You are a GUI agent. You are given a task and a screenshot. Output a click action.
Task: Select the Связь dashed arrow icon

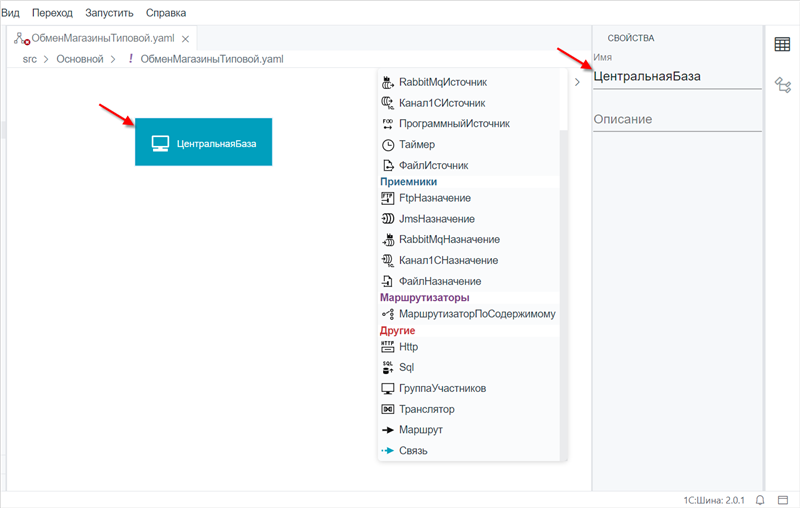(x=388, y=450)
